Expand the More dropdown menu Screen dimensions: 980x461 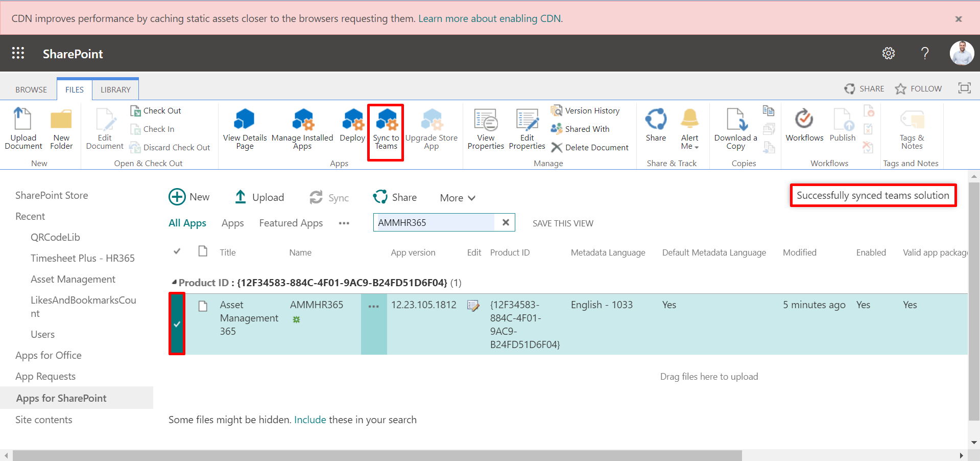coord(458,198)
